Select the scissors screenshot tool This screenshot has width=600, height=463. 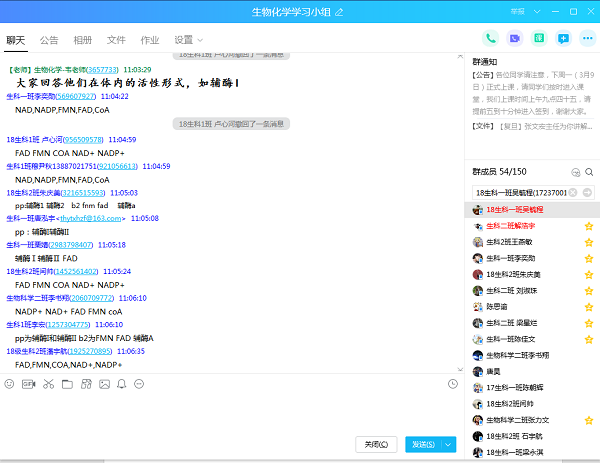coord(48,384)
